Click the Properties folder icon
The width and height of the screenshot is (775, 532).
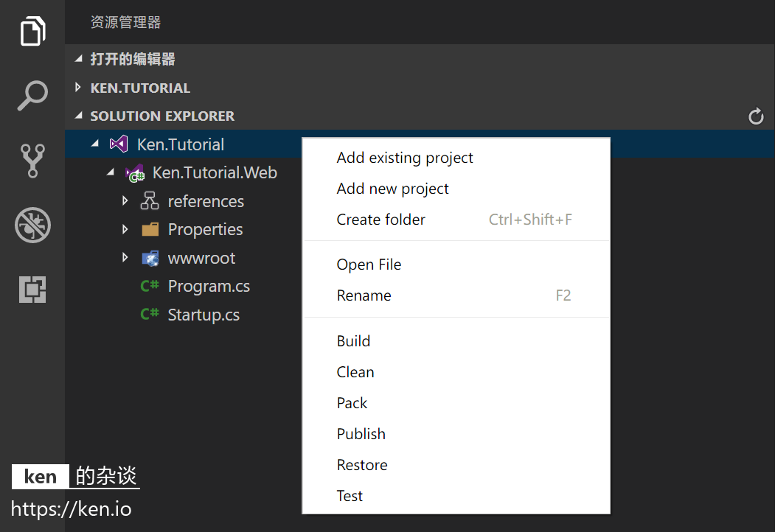click(150, 229)
